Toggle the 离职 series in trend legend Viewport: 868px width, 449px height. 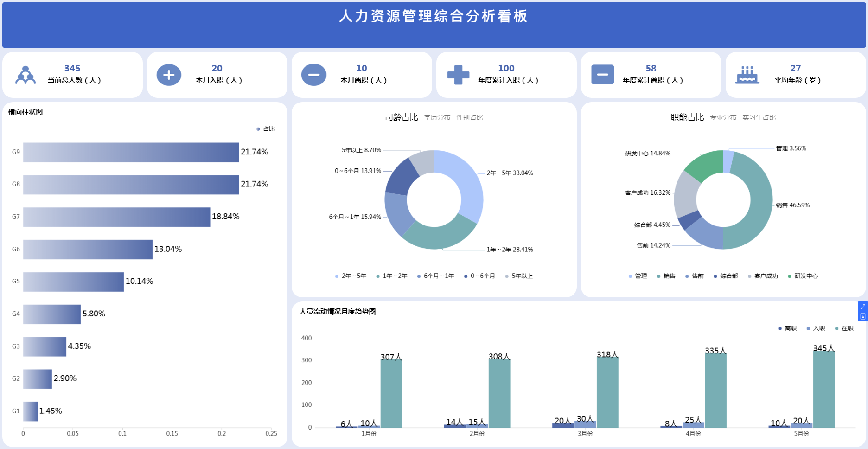787,328
